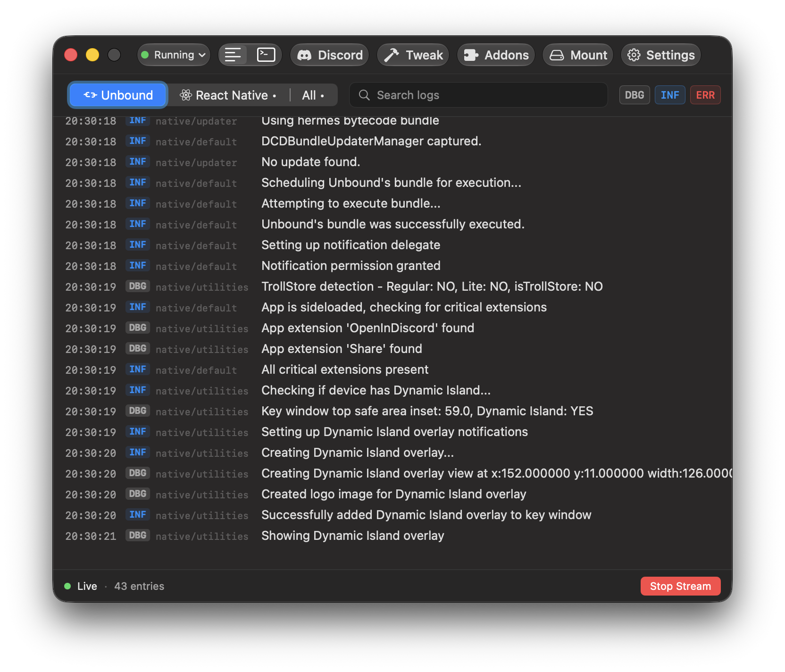This screenshot has height=672, width=785.
Task: Expand the Running status dropdown
Action: click(x=174, y=55)
